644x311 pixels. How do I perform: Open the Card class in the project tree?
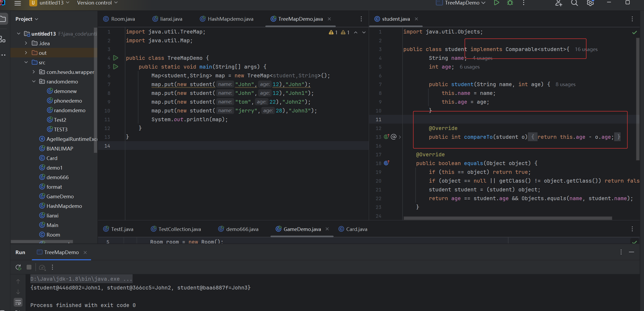52,158
